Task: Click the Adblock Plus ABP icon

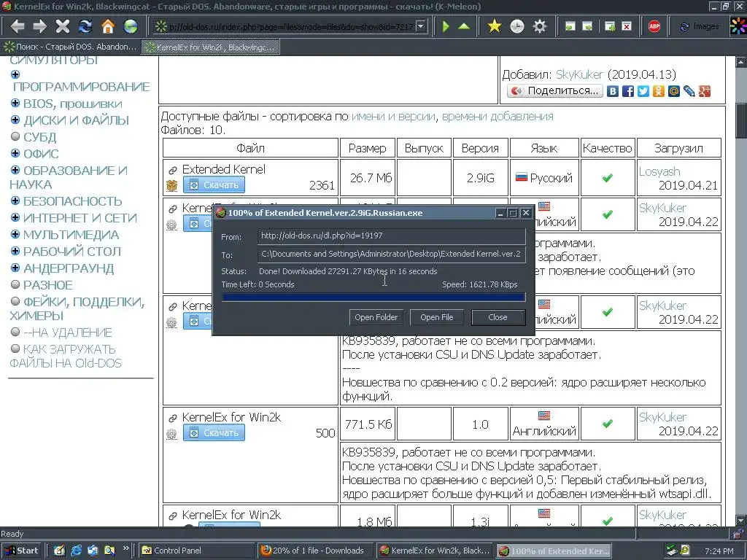Action: click(x=654, y=26)
